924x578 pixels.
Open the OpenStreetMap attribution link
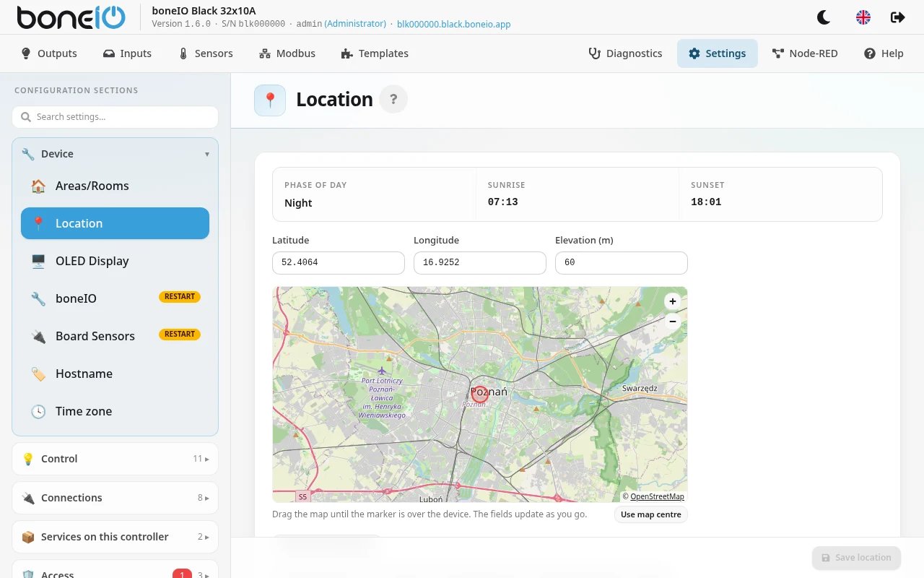pos(657,496)
